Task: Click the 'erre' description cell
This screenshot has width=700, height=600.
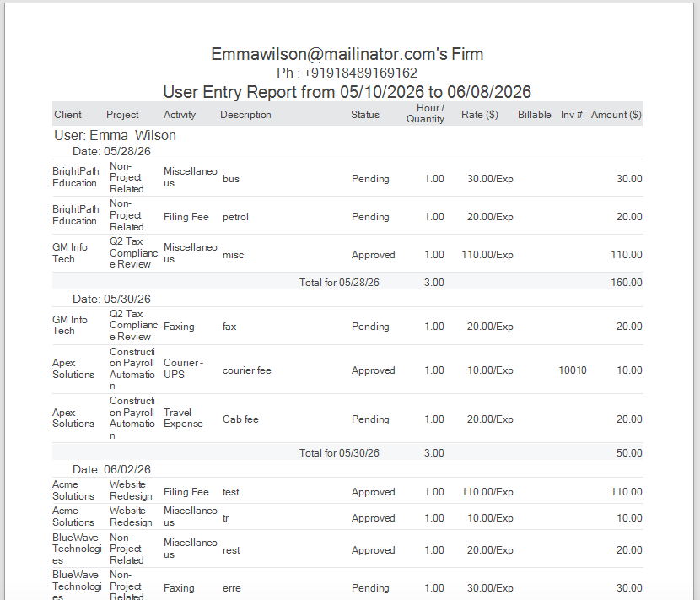Action: coord(232,588)
